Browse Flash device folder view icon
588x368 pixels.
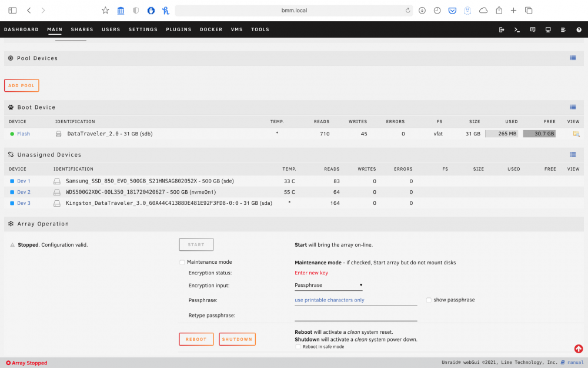(576, 134)
